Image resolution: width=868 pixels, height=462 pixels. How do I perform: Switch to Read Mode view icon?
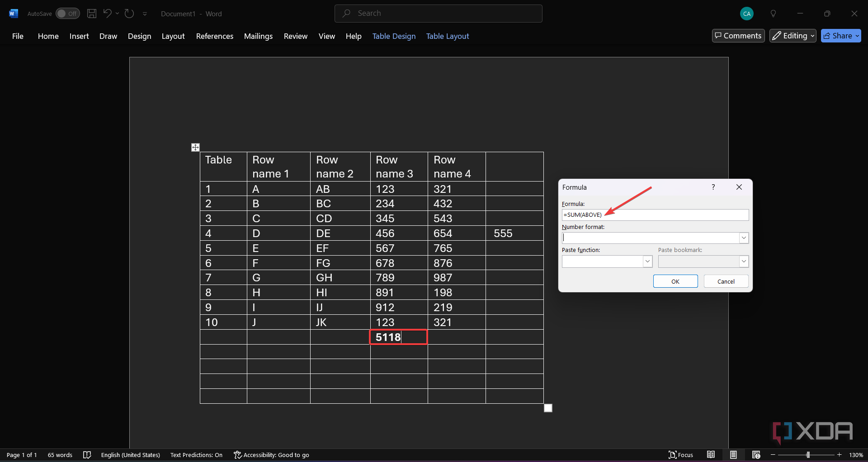(711, 455)
